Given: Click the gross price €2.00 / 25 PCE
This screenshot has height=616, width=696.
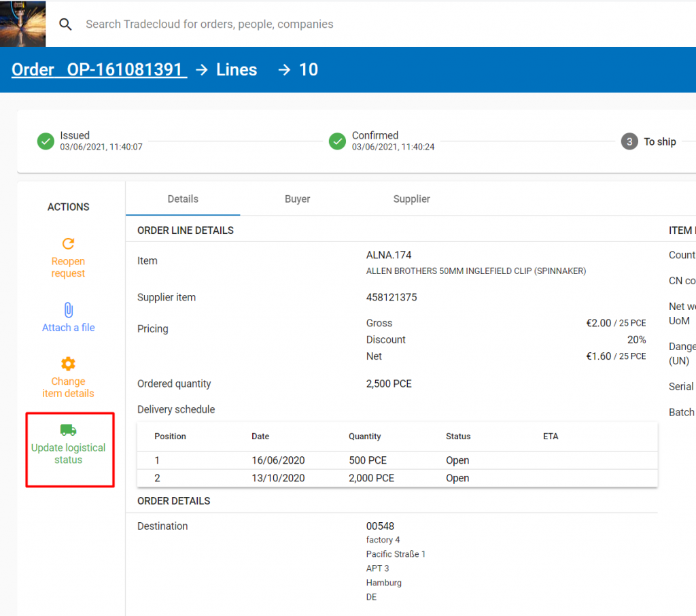Looking at the screenshot, I should pyautogui.click(x=616, y=324).
